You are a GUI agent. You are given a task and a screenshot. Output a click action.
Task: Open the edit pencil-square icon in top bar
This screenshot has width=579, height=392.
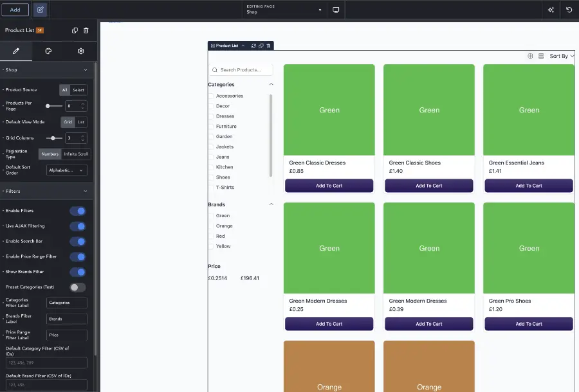[41, 10]
